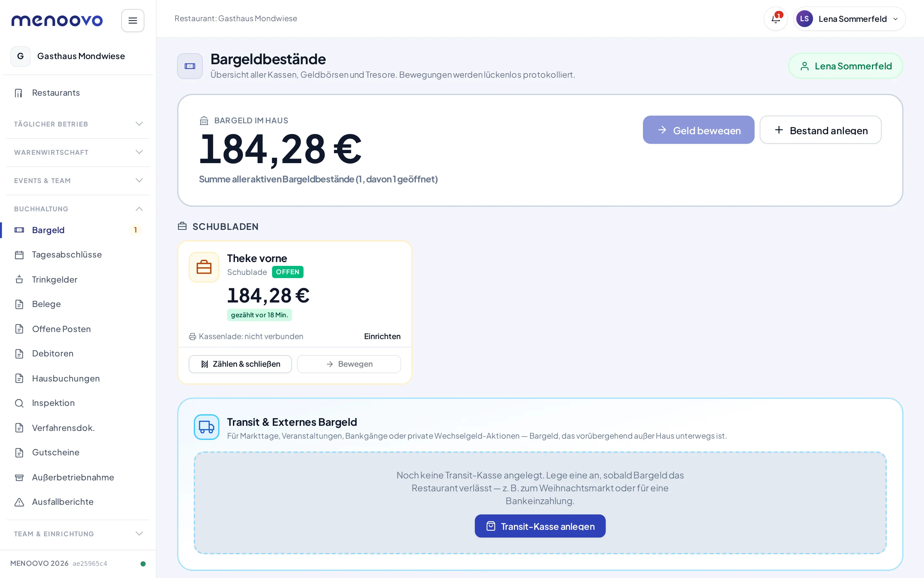Screen dimensions: 924x578
Task: Open Offene Posten in the sidebar
Action: click(78, 329)
